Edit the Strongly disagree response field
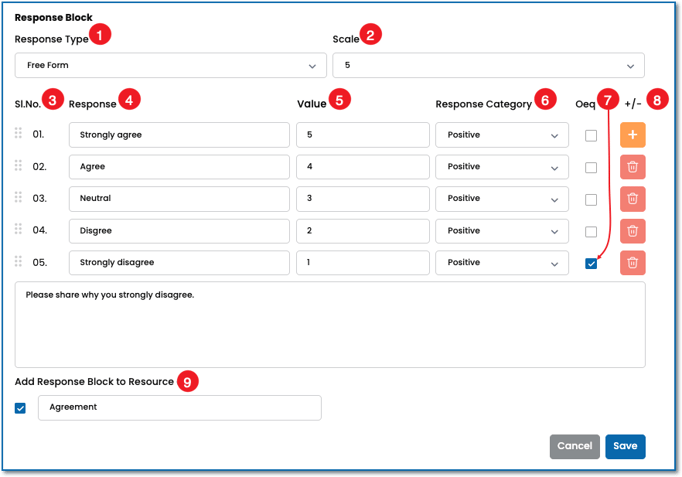The width and height of the screenshot is (682, 477). pyautogui.click(x=179, y=263)
